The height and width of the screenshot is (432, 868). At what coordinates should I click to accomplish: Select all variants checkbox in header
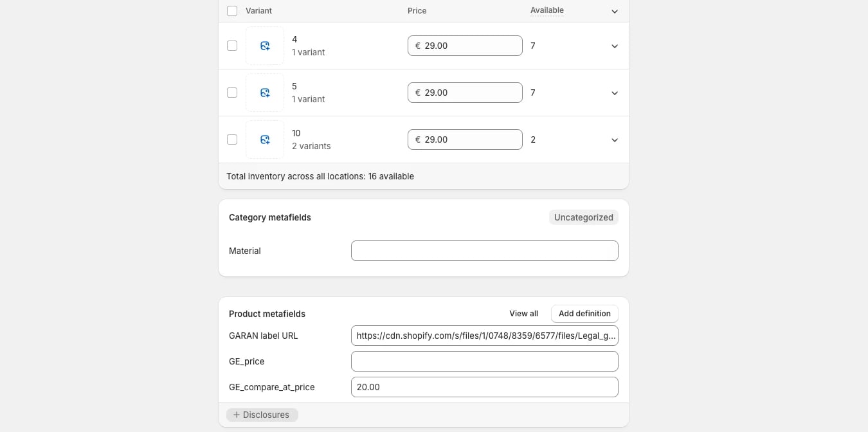pos(232,11)
